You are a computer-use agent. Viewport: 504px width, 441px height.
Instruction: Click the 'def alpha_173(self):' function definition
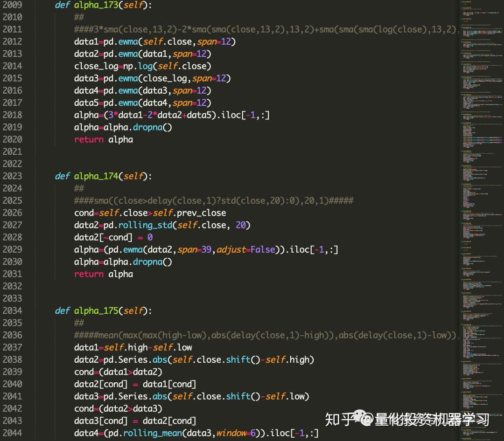[x=103, y=5]
